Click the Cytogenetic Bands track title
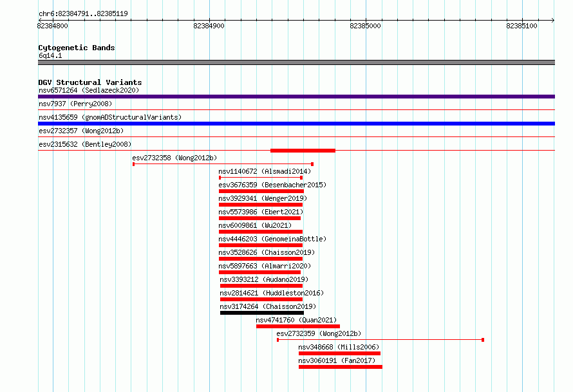 coord(77,48)
